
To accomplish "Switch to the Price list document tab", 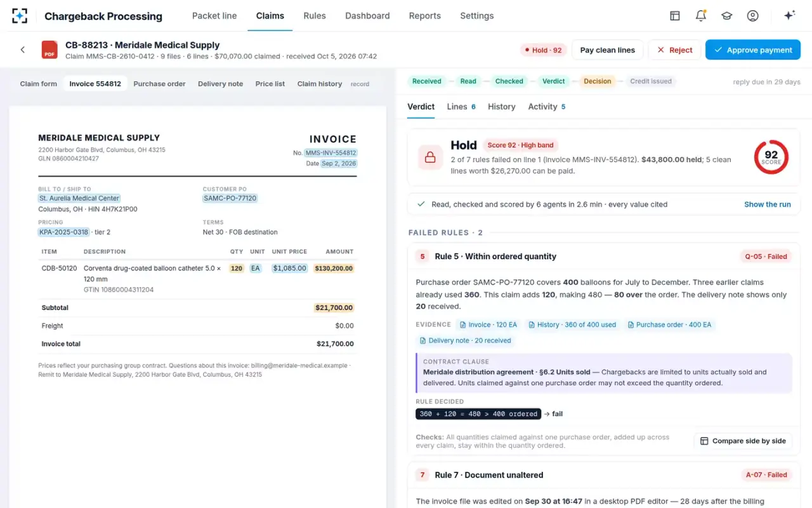I will click(270, 84).
